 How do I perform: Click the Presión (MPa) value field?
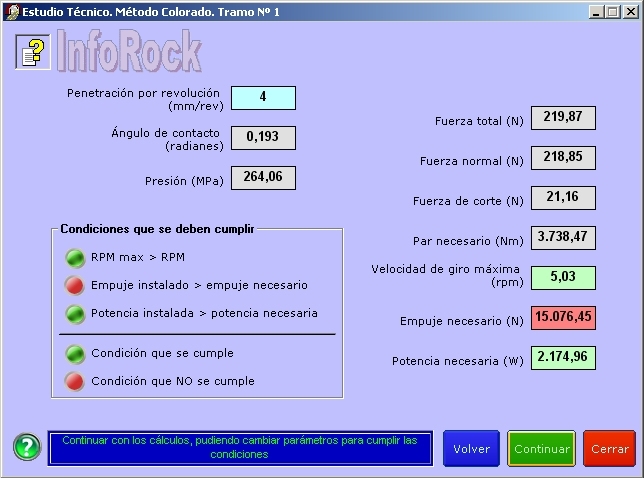coord(263,178)
